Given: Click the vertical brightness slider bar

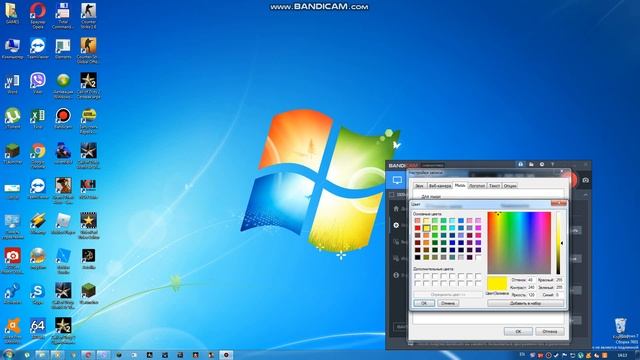Looking at the screenshot, I should click(558, 243).
